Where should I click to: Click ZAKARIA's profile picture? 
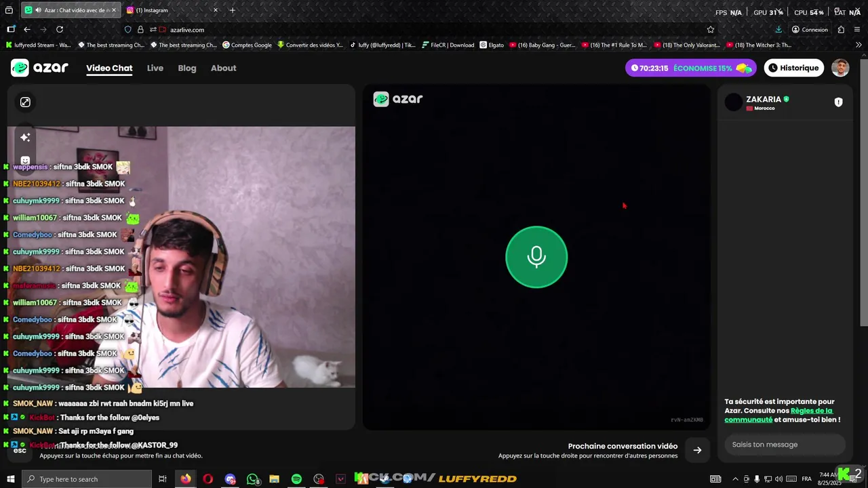(x=734, y=102)
